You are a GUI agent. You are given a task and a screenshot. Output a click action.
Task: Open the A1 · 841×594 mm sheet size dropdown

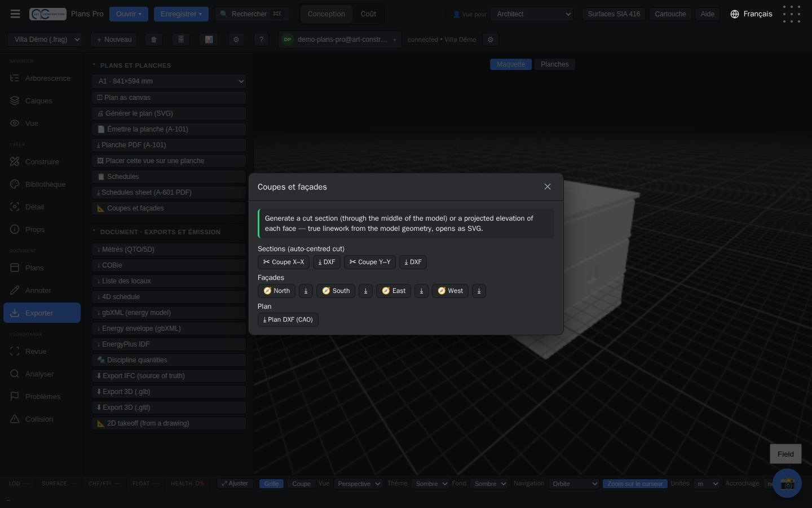click(x=169, y=81)
